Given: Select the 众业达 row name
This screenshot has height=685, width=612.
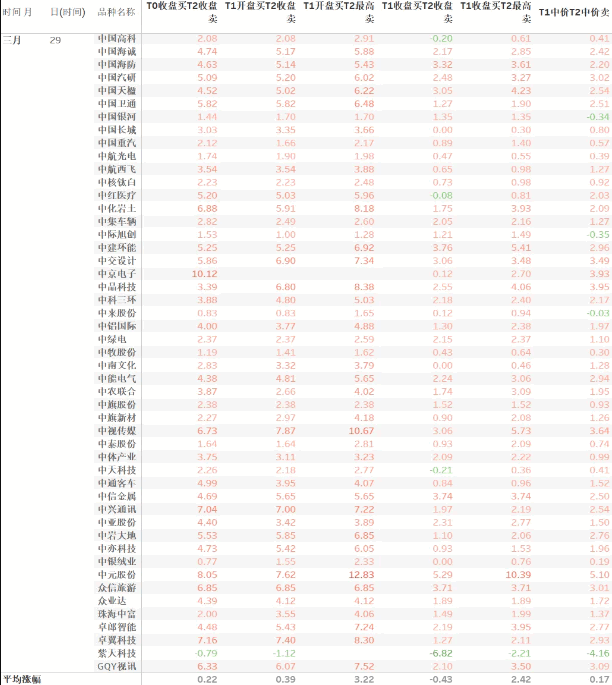Looking at the screenshot, I should point(112,601).
